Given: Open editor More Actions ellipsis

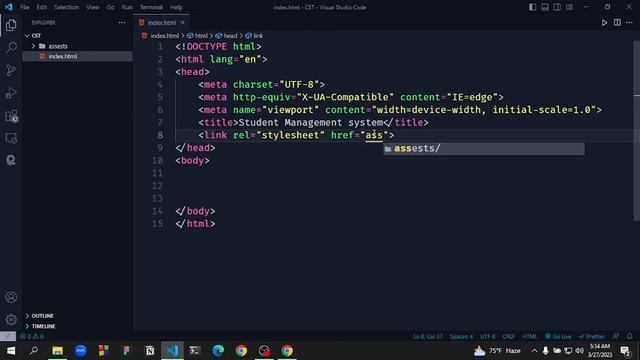Looking at the screenshot, I should point(629,22).
